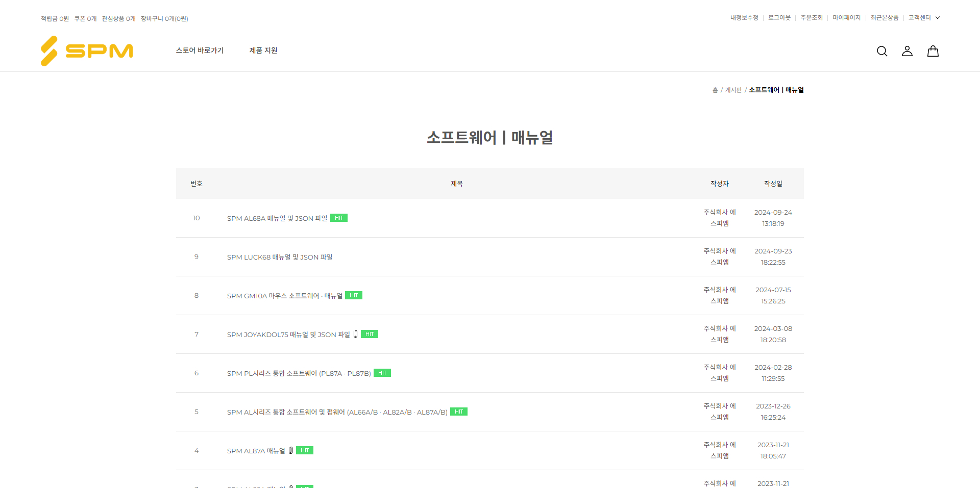Click HIT badge on AL68A row
The height and width of the screenshot is (488, 980).
pos(339,218)
